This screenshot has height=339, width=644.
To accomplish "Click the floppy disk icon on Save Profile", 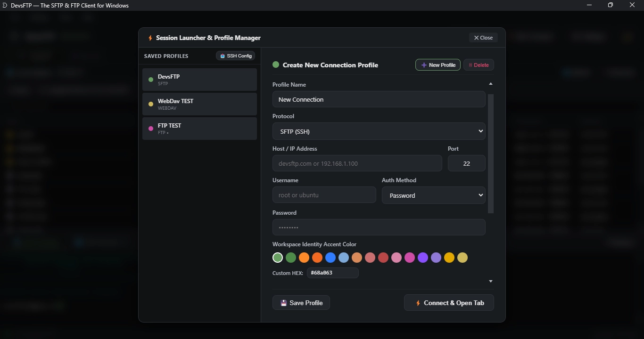I will click(x=284, y=303).
